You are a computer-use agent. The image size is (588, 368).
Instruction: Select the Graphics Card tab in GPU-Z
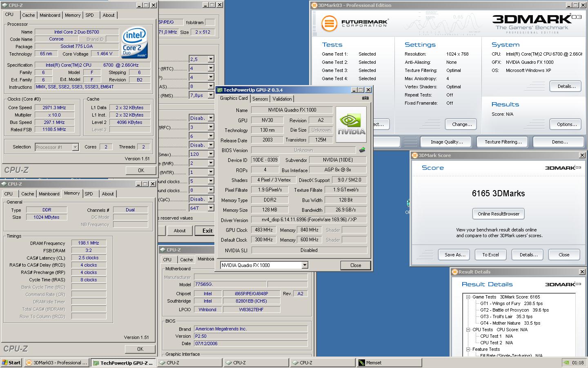coord(234,98)
